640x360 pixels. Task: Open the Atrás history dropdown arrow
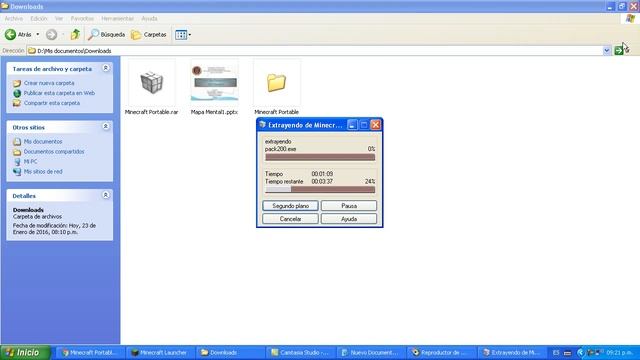[38, 35]
